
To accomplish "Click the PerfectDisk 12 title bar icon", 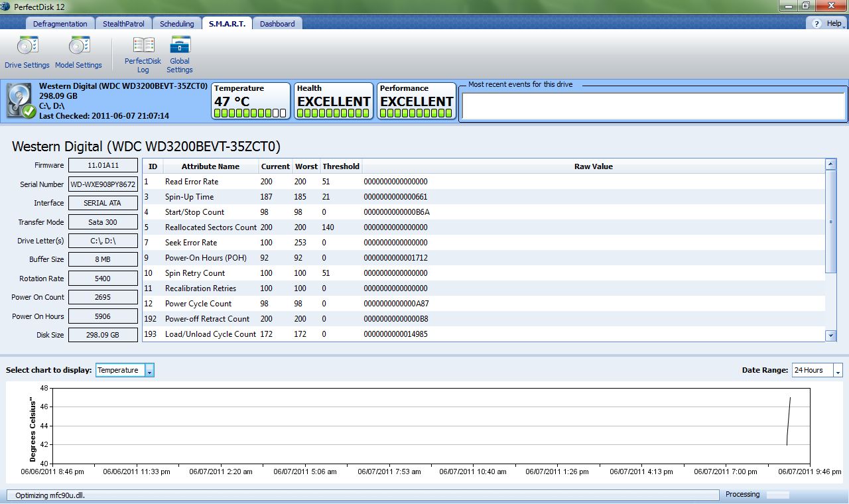I will pos(5,6).
